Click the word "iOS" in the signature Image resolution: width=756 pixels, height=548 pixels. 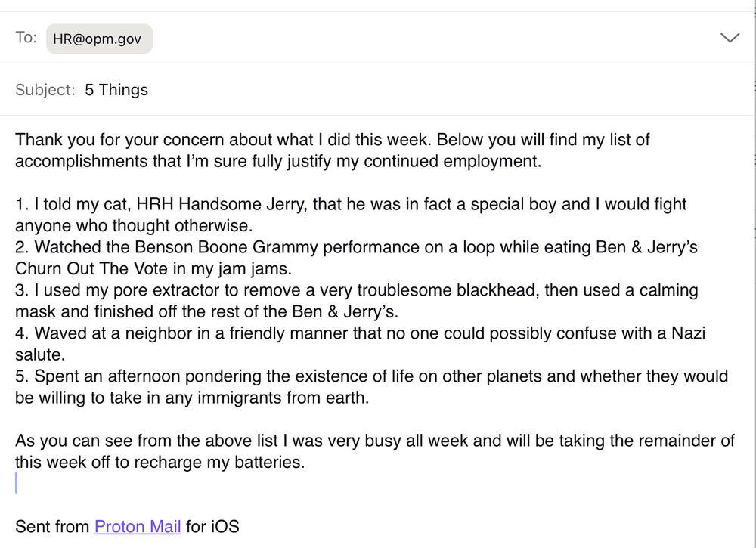click(225, 526)
